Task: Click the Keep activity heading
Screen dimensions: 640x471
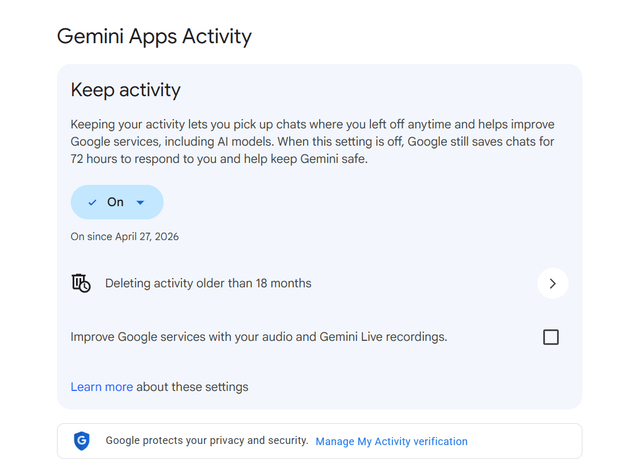Action: coord(125,90)
